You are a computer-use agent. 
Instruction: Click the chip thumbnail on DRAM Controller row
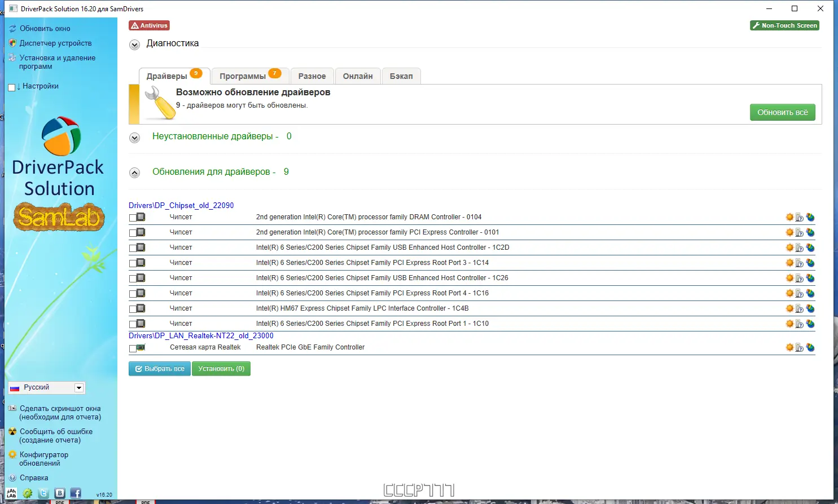pyautogui.click(x=141, y=217)
